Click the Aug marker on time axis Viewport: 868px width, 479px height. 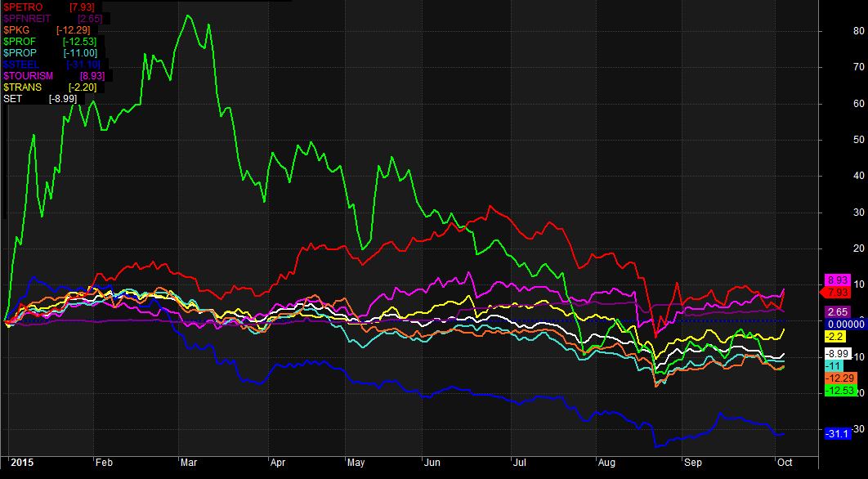click(x=607, y=463)
